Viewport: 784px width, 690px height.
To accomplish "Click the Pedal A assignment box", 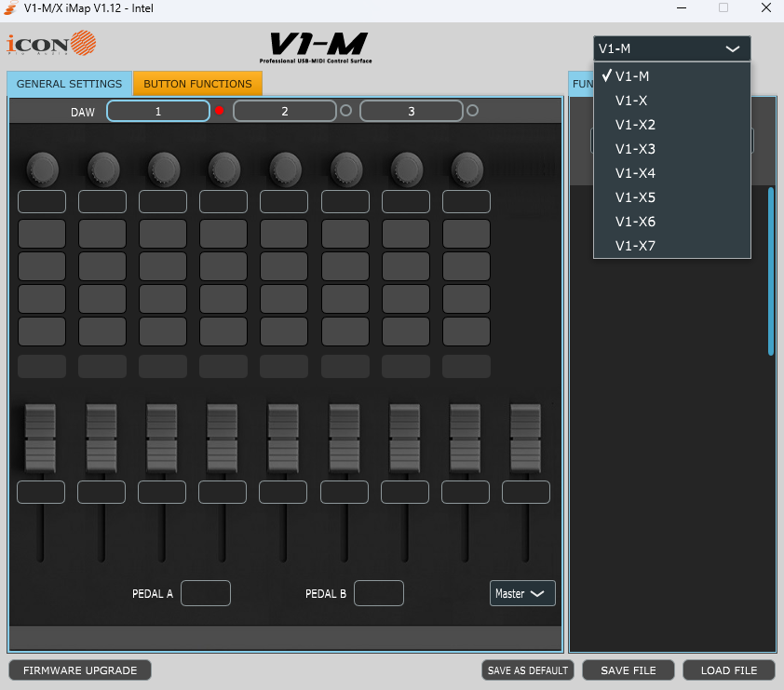I will (x=206, y=593).
